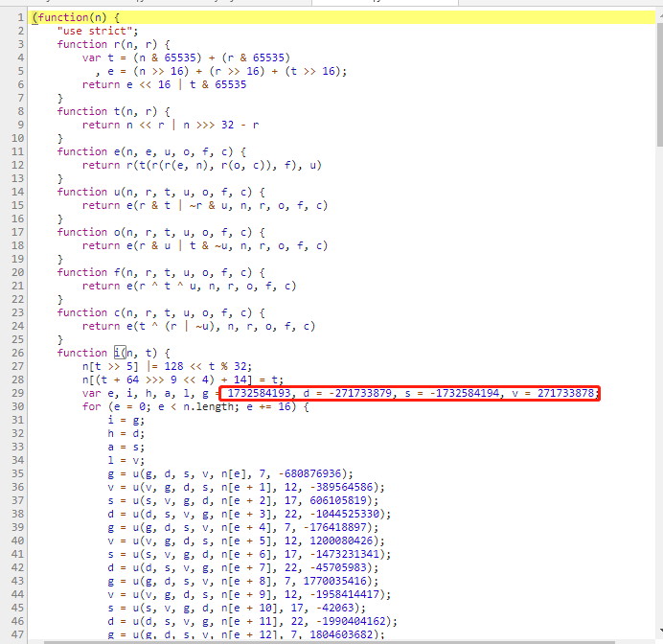
Task: Click the highlighted line "(function(n) {"
Action: 343,17
